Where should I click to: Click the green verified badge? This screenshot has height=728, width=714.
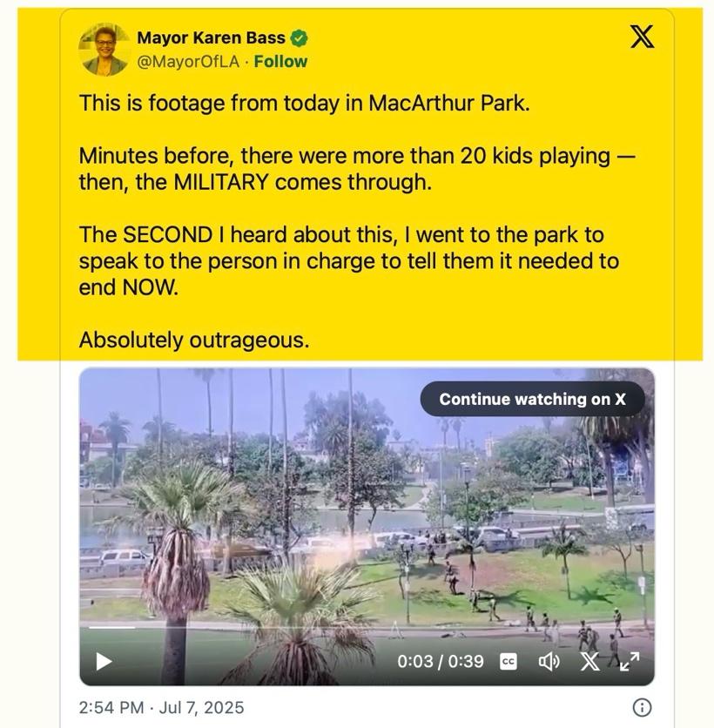coord(299,38)
